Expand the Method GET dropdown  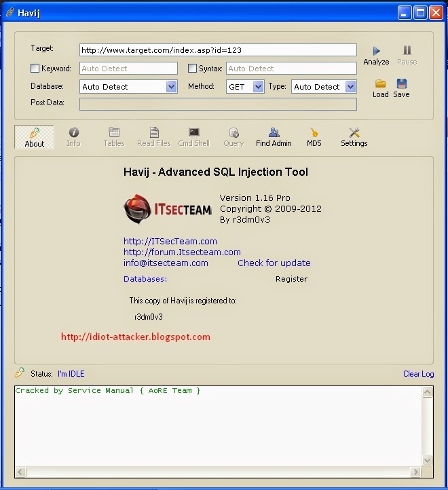[258, 87]
